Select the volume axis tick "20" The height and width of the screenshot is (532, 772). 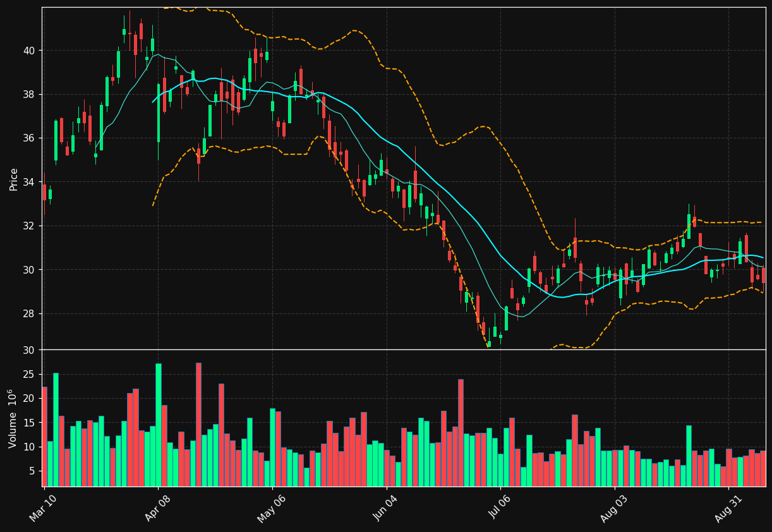(x=30, y=399)
